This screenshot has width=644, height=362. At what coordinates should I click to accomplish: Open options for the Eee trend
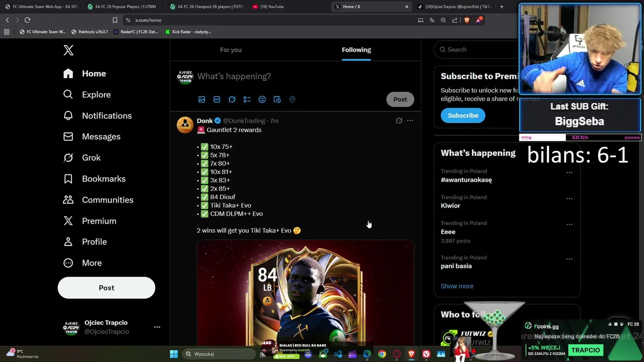click(x=569, y=224)
